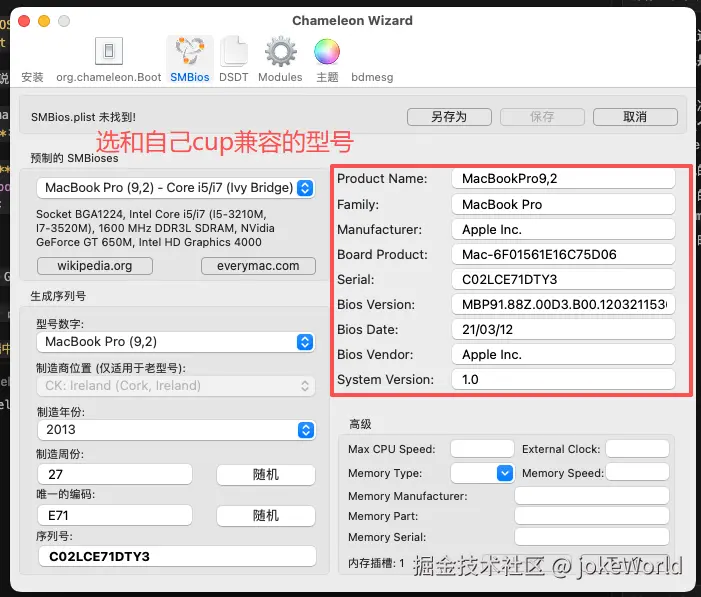Open the 主题 color wheel icon
This screenshot has width=701, height=597.
(x=327, y=51)
